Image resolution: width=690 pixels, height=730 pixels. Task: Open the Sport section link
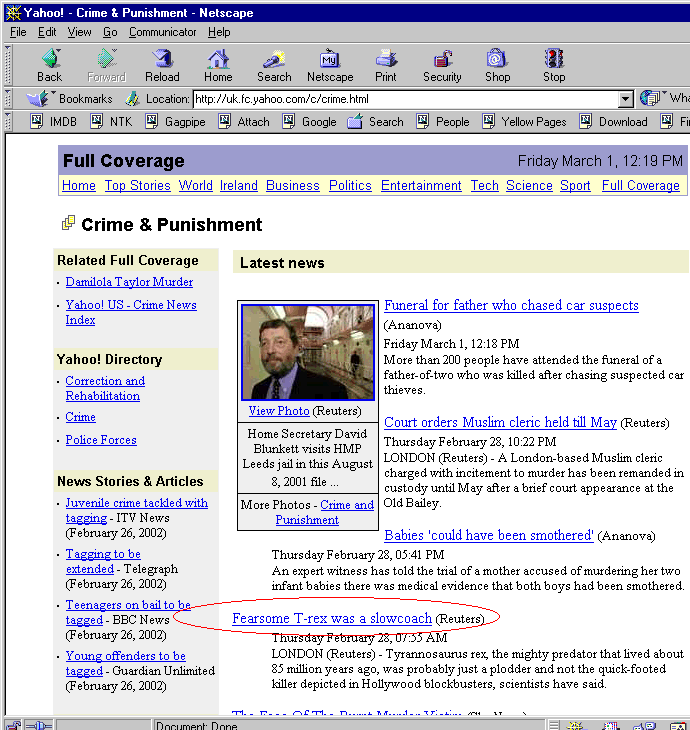[x=575, y=185]
